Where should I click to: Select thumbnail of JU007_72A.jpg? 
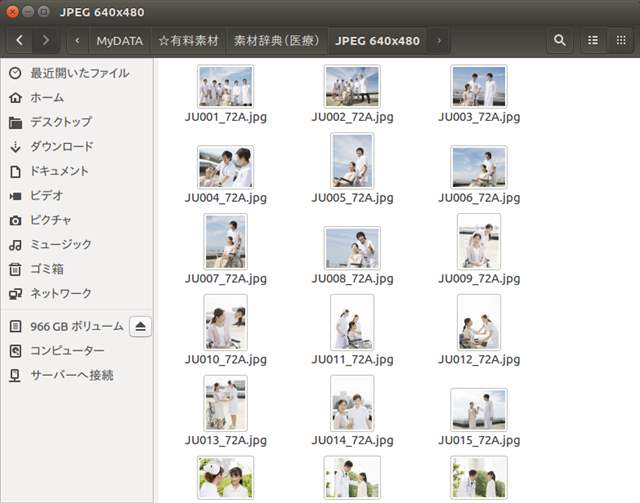coord(225,242)
